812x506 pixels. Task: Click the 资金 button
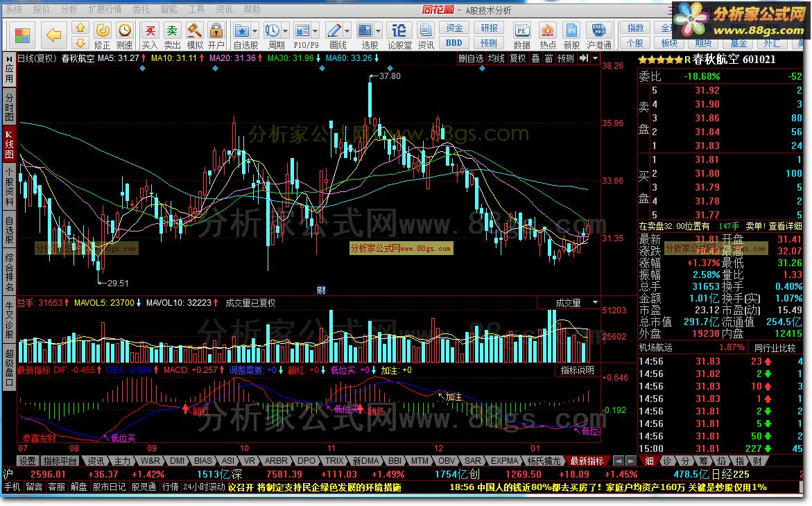(x=454, y=28)
